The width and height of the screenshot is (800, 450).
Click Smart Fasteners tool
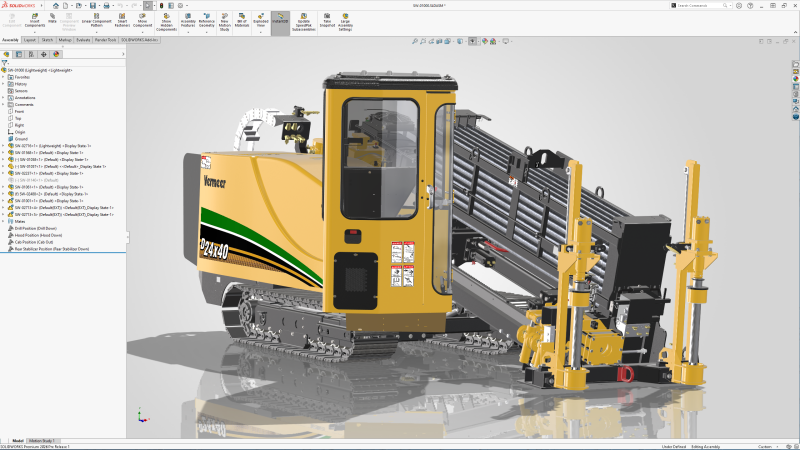coord(122,21)
